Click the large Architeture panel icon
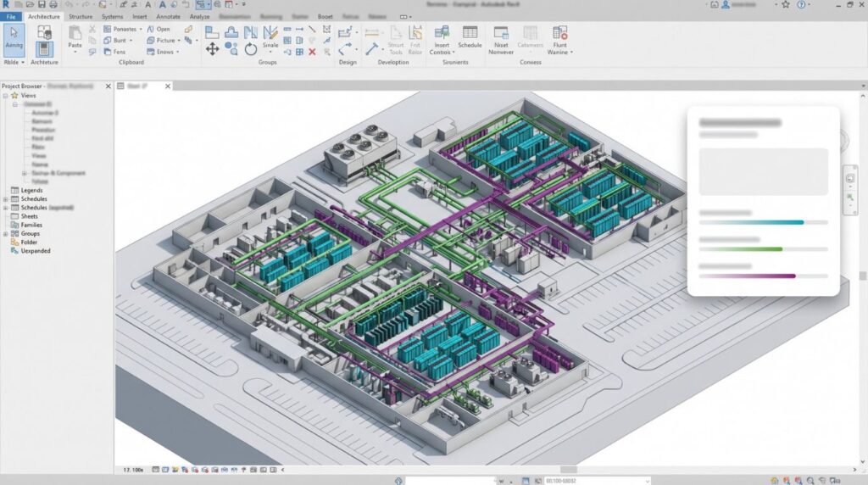The height and width of the screenshot is (485, 868). click(x=44, y=49)
